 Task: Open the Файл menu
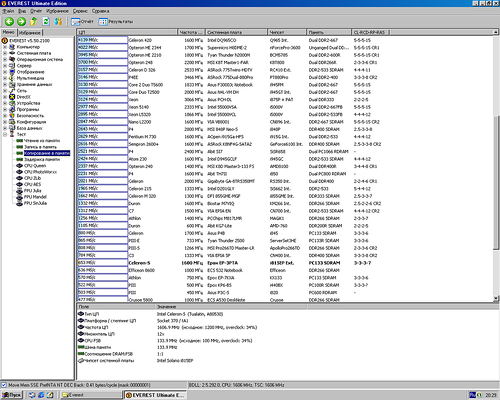tap(8, 11)
